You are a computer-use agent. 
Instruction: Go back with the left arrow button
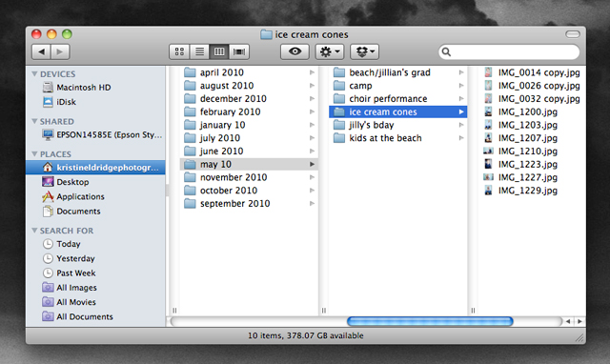click(x=41, y=51)
